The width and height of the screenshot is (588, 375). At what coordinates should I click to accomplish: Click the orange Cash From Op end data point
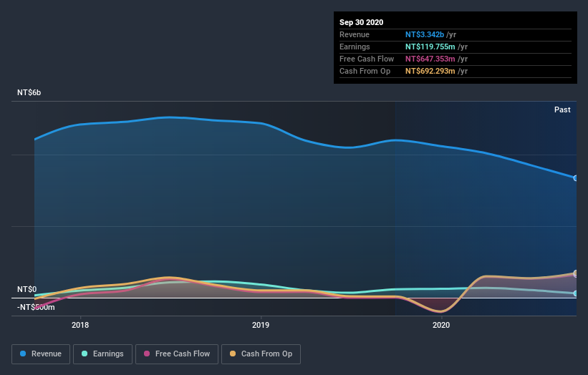click(x=576, y=273)
